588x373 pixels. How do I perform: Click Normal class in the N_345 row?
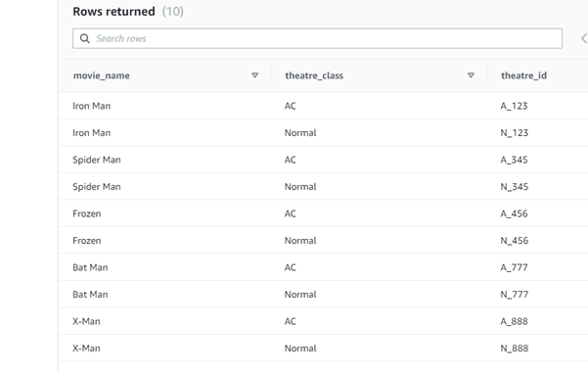click(300, 187)
